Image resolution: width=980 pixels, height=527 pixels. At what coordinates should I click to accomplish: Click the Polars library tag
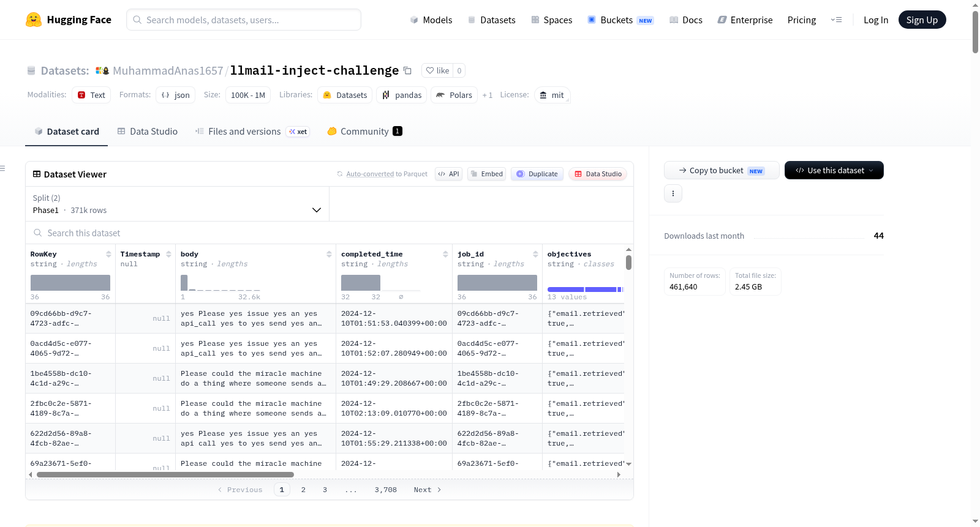click(454, 95)
